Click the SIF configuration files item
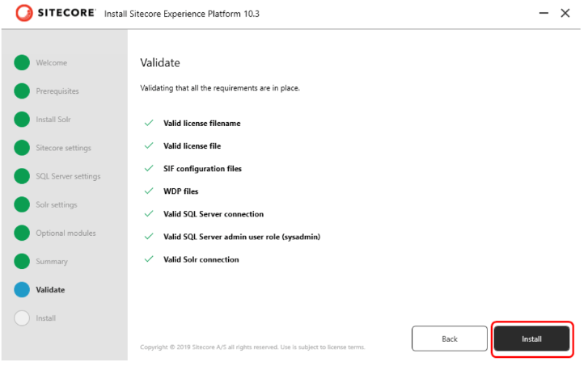This screenshot has height=370, width=588. pos(202,169)
